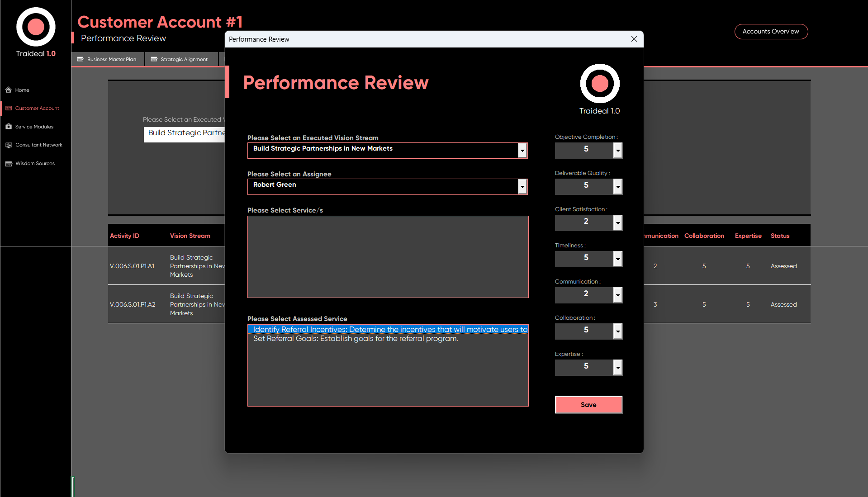The height and width of the screenshot is (497, 868).
Task: Expand the Expertise rating dropdown
Action: pos(617,368)
